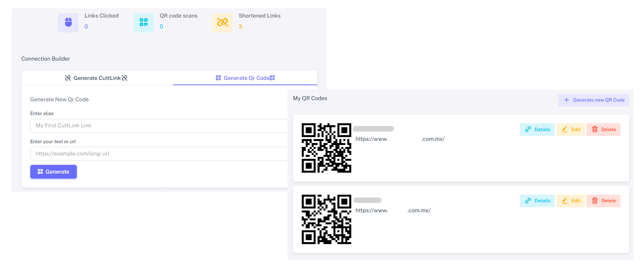The height and width of the screenshot is (267, 644).
Task: Click the Enter alias input field
Action: [159, 126]
